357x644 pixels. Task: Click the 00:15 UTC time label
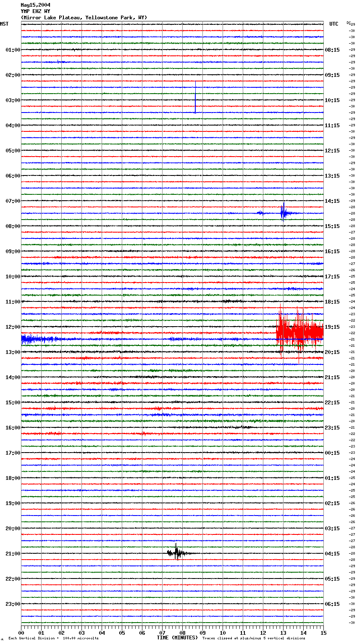tap(332, 453)
